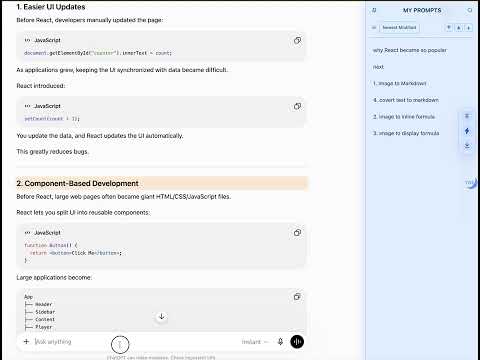Image resolution: width=480 pixels, height=360 pixels.
Task: Jump to bottom using the floating strip arrow
Action: [x=467, y=146]
